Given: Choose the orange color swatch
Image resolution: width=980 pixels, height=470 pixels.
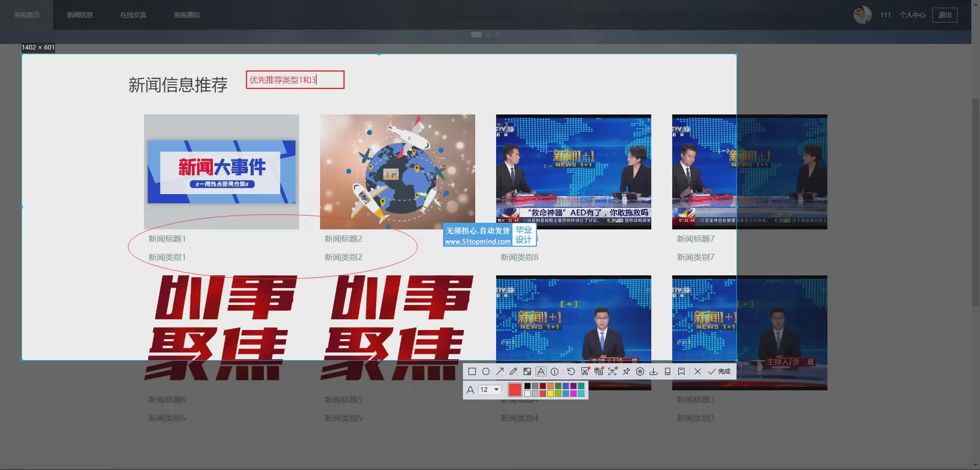Looking at the screenshot, I should (550, 386).
